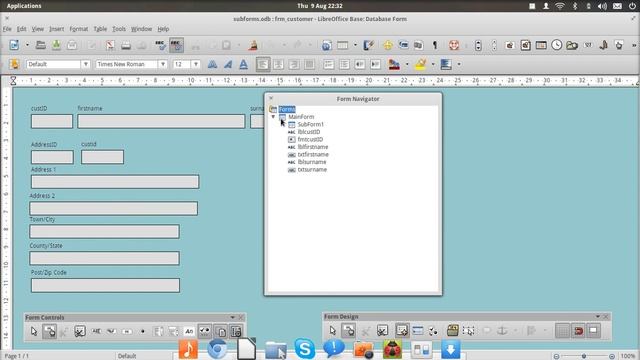This screenshot has width=640, height=360.
Task: Toggle the AutoSpellcheck icon
Action: (176, 45)
